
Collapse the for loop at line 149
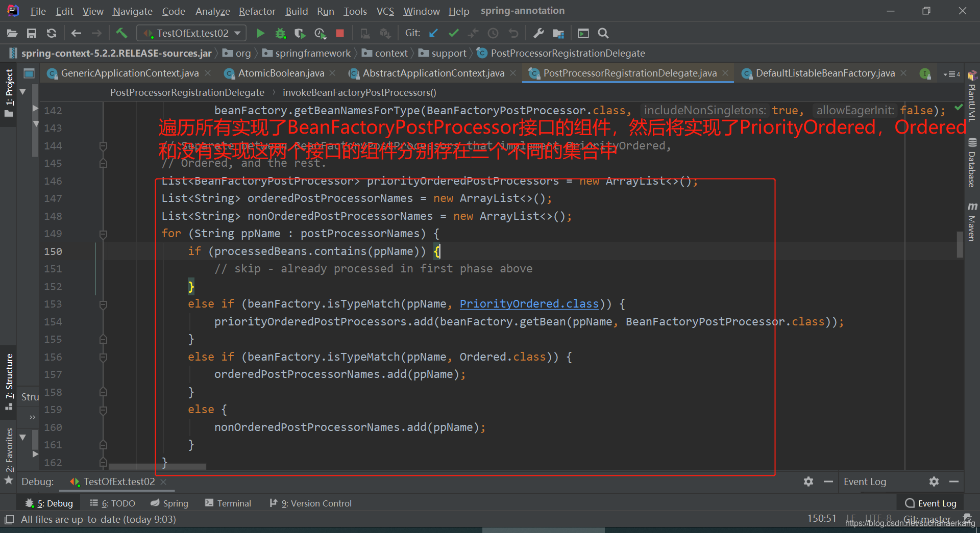pos(103,234)
